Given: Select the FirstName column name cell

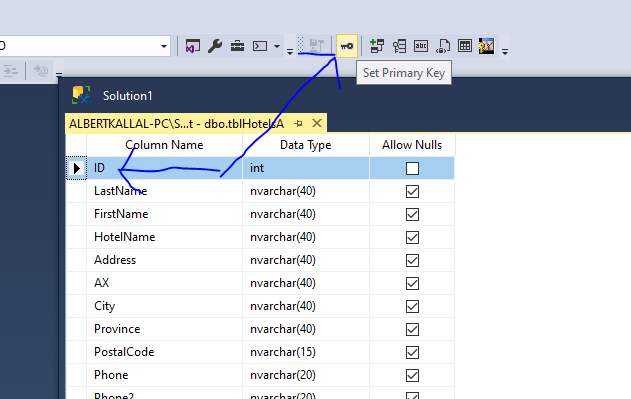Looking at the screenshot, I should point(165,214).
